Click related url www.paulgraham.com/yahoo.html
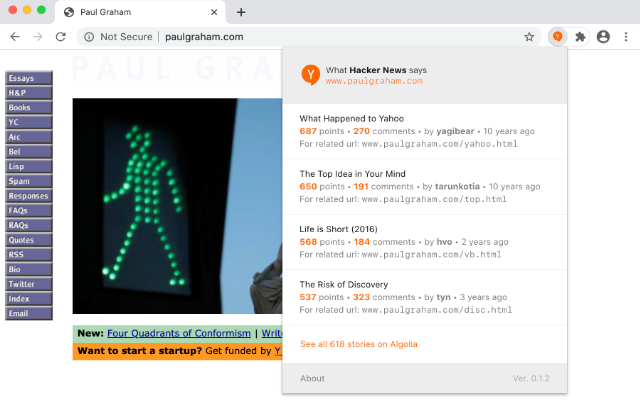 coord(440,144)
